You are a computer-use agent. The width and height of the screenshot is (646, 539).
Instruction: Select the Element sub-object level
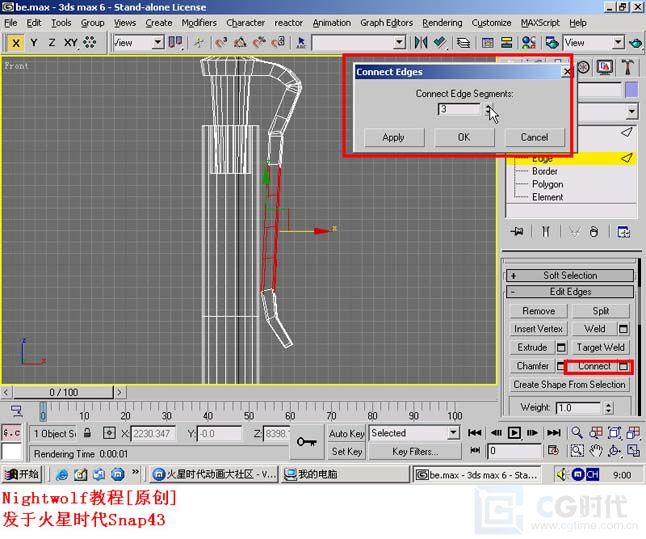click(548, 197)
